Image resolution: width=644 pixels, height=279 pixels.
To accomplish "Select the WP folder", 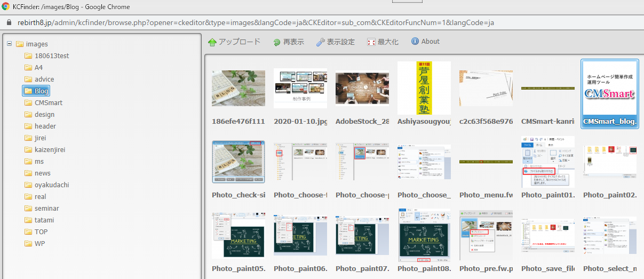I will point(39,244).
